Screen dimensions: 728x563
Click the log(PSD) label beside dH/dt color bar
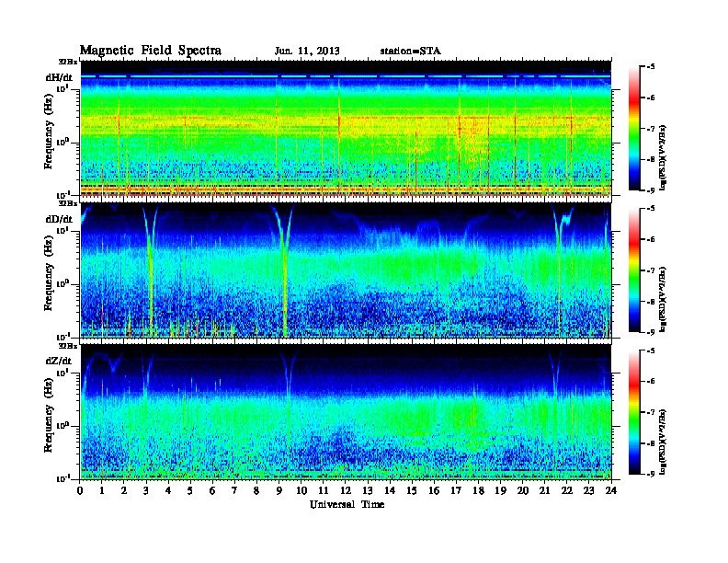click(x=663, y=157)
